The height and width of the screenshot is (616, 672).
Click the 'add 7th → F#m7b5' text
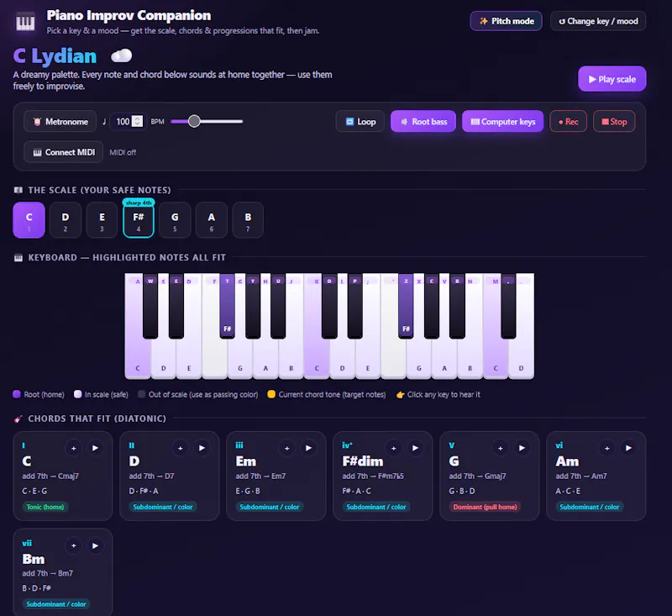coord(373,476)
